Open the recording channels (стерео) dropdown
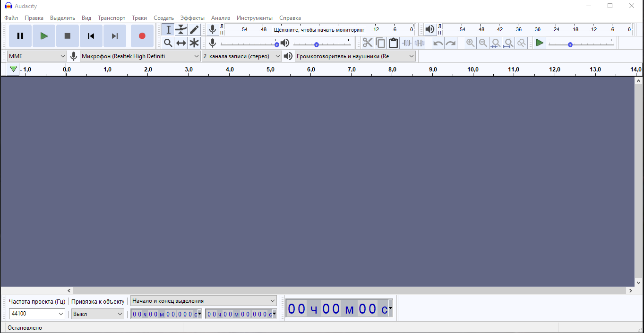The width and height of the screenshot is (644, 333). [241, 56]
